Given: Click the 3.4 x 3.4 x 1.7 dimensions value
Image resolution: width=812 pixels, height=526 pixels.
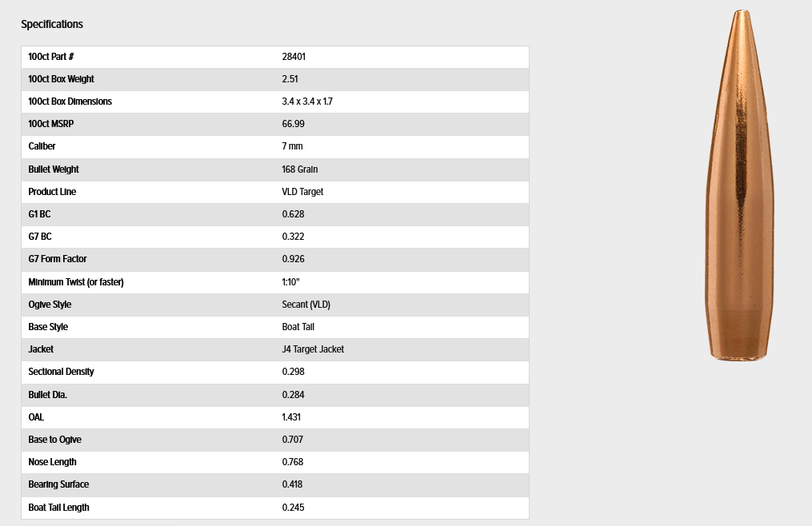Looking at the screenshot, I should coord(307,102).
